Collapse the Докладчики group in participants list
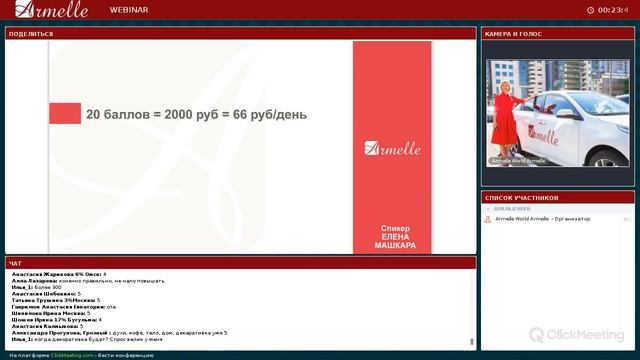 [x=488, y=209]
